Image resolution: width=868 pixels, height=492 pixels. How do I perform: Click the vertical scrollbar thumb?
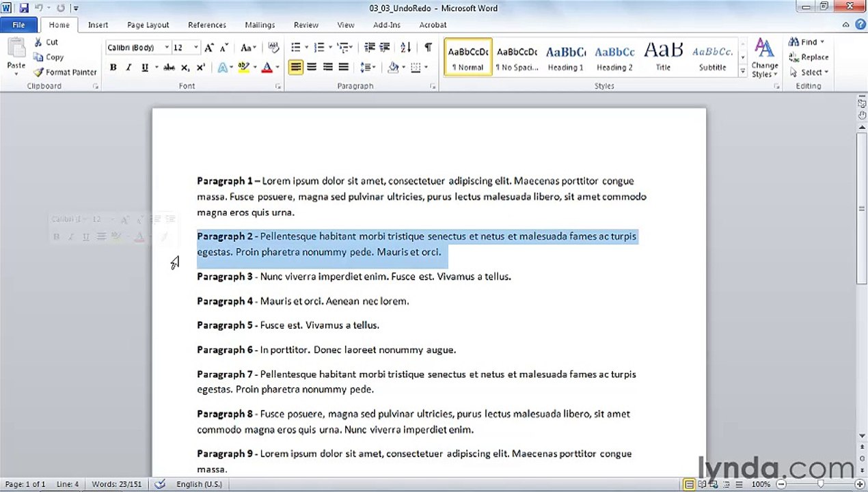(863, 208)
